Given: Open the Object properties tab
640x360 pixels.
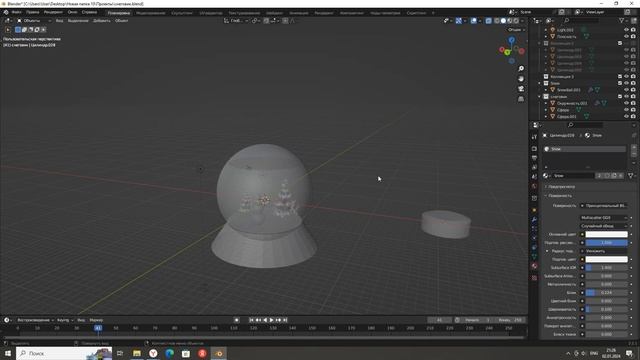Looking at the screenshot, I should pos(534,210).
